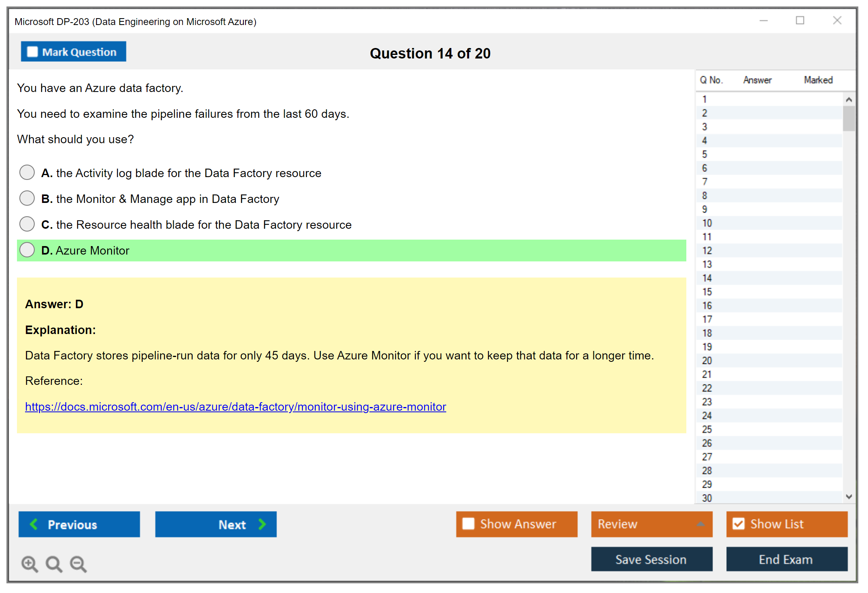Maximize the exam window
868x593 pixels.
[800, 21]
